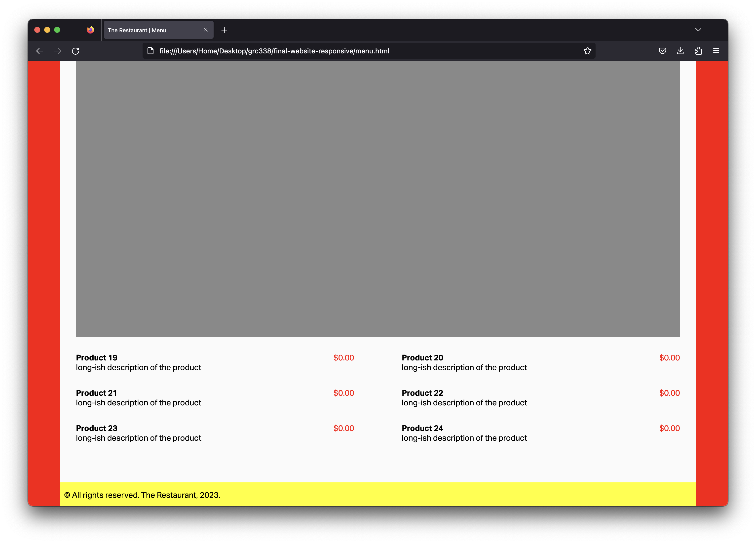Minimize the window with the yellow button
The height and width of the screenshot is (543, 756).
(47, 30)
